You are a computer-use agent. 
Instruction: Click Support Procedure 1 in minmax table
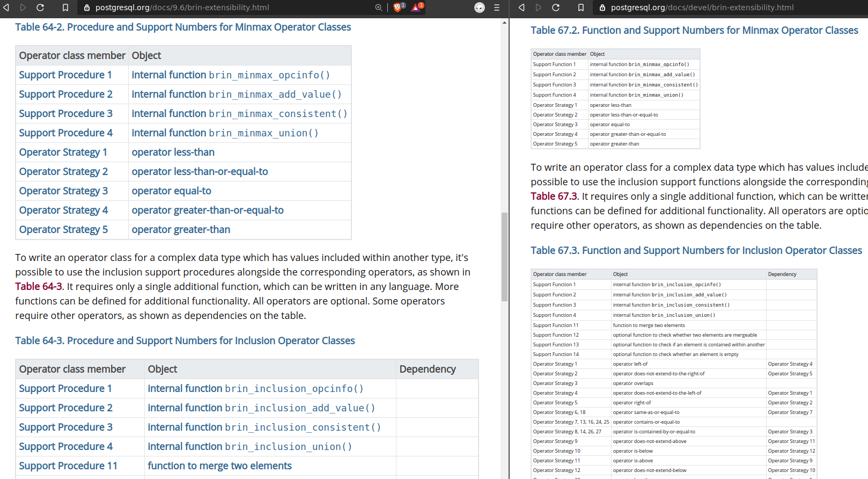(x=65, y=75)
